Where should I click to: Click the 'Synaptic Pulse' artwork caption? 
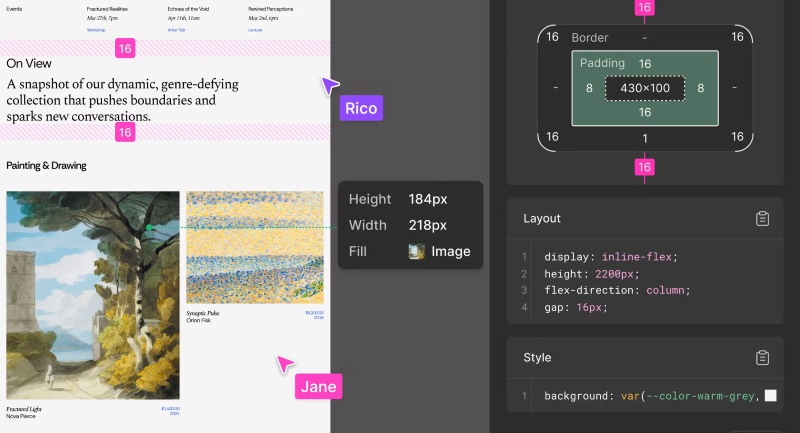pos(203,313)
